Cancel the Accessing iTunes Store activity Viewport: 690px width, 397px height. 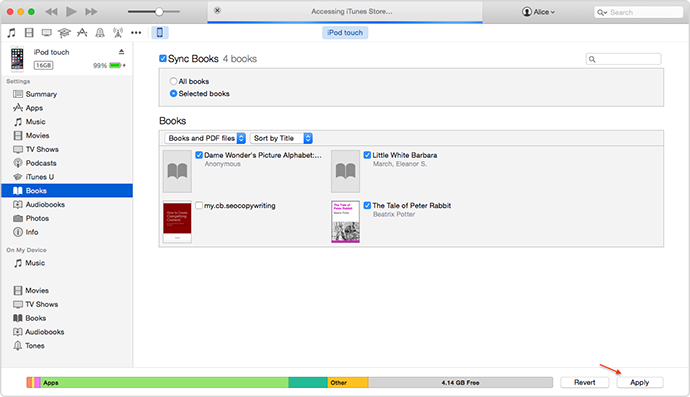(217, 11)
